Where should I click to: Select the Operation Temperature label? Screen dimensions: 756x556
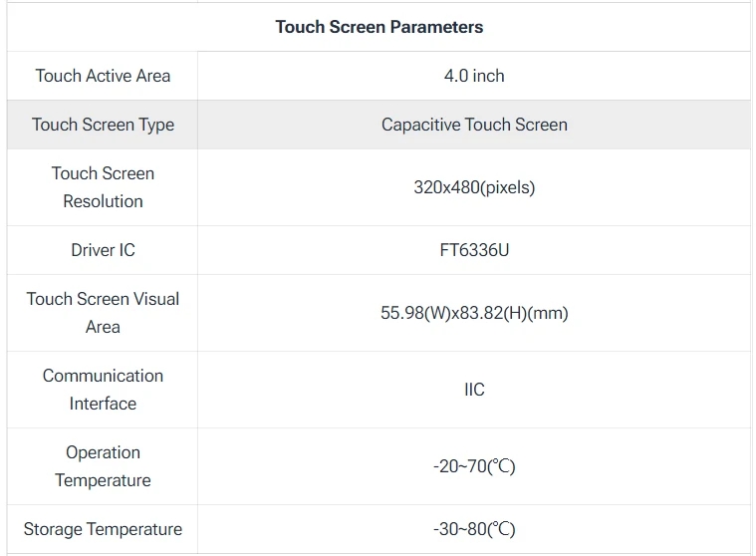click(x=103, y=466)
